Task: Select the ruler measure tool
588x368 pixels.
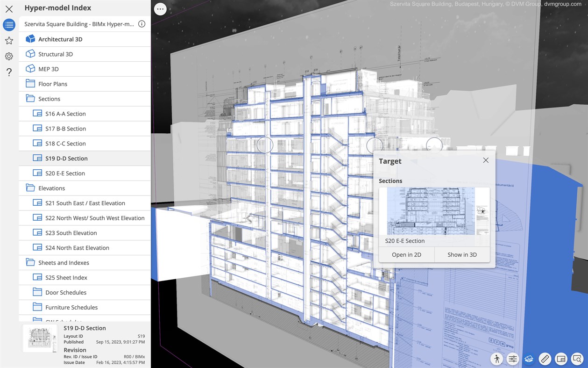Action: coord(545,359)
